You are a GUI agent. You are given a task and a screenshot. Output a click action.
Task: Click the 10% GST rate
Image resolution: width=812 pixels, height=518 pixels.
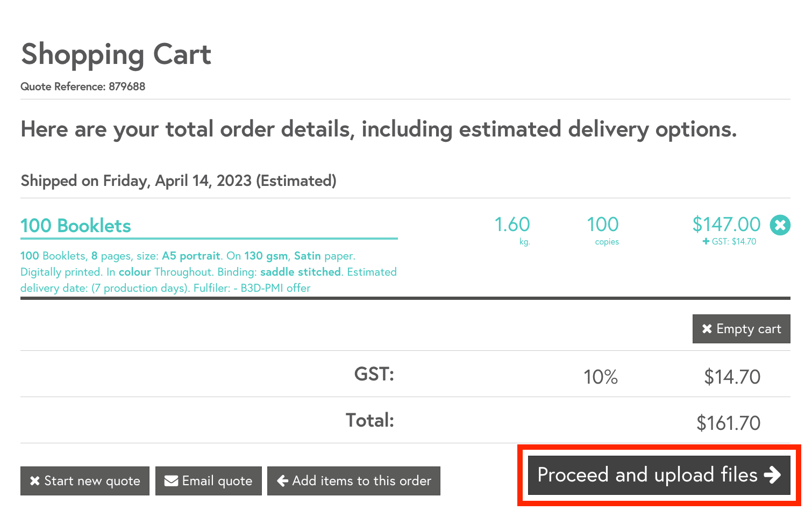pyautogui.click(x=601, y=377)
